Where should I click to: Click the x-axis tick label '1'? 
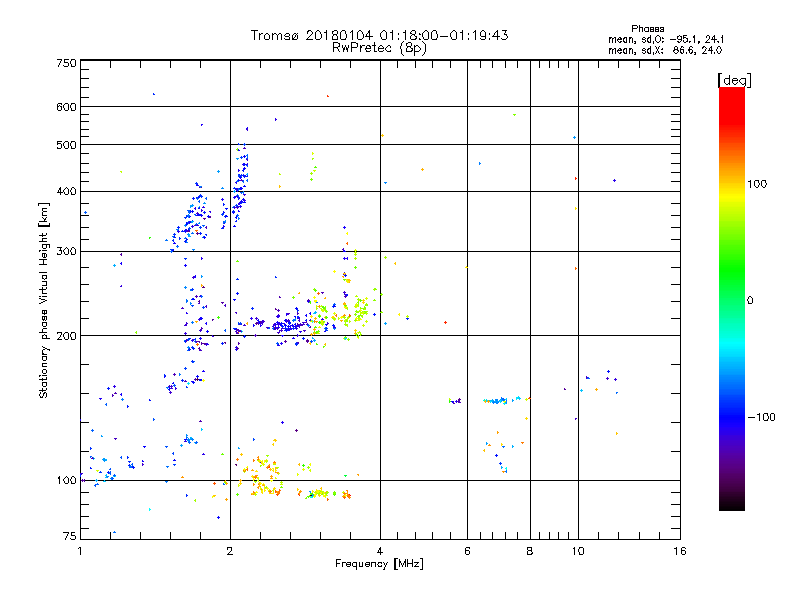[80, 551]
